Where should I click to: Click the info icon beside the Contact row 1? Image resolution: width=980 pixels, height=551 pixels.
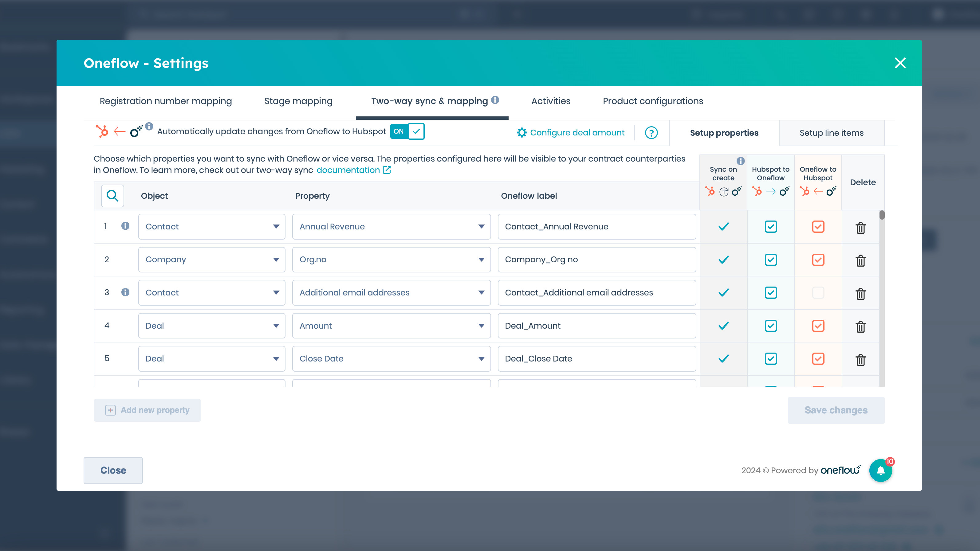pyautogui.click(x=126, y=225)
